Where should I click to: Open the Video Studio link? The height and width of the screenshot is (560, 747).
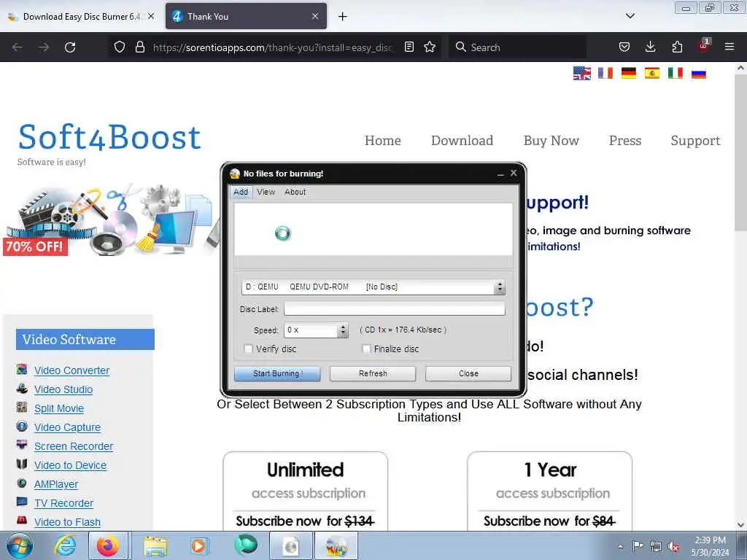coord(63,389)
